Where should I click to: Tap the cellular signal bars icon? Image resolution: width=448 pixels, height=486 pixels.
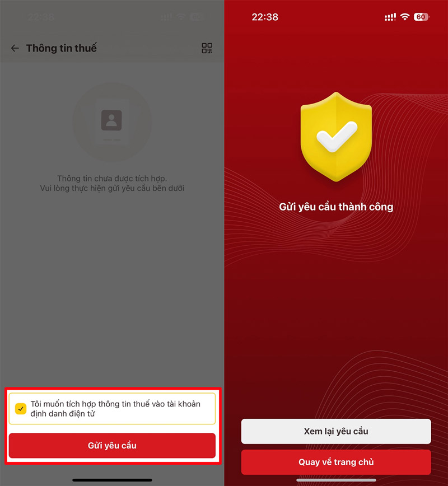(x=390, y=17)
